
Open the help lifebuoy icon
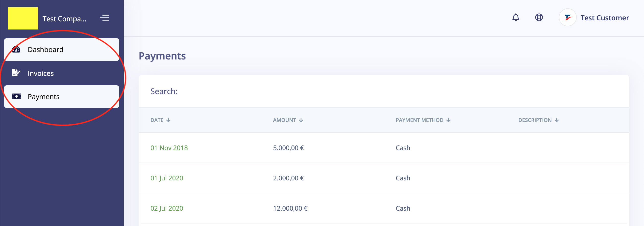coord(539,18)
